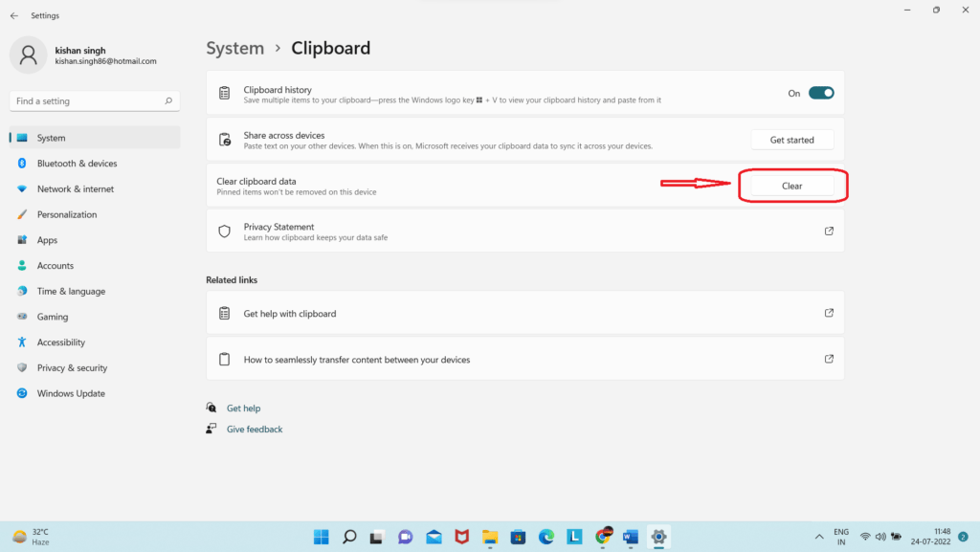Open Personalization settings
Viewport: 980px width, 552px height.
95,215
